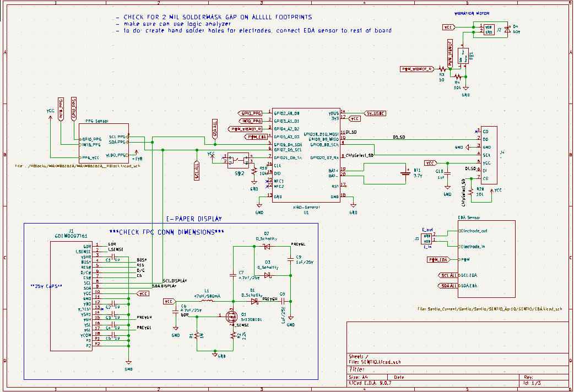Select the INTB_PPG label at U1 pin 2

251,121
